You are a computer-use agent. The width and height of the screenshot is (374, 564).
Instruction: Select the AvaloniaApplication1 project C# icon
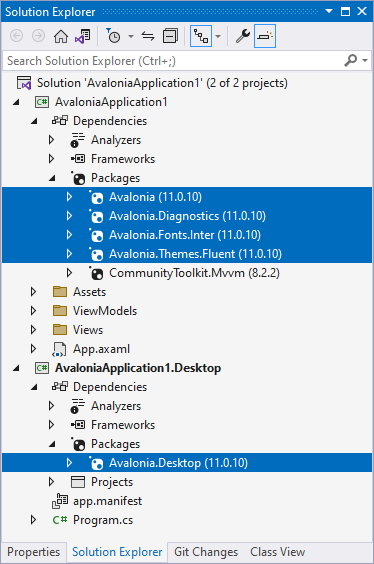(42, 102)
